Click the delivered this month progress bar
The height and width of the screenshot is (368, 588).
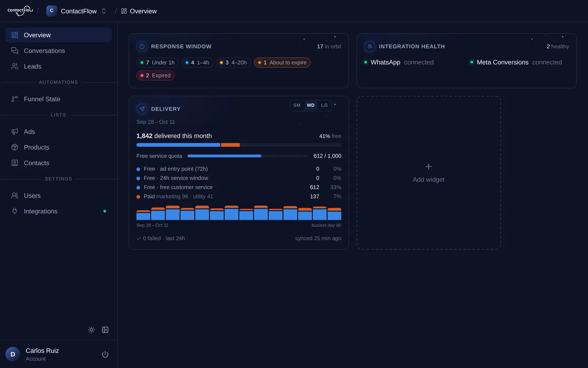239,145
